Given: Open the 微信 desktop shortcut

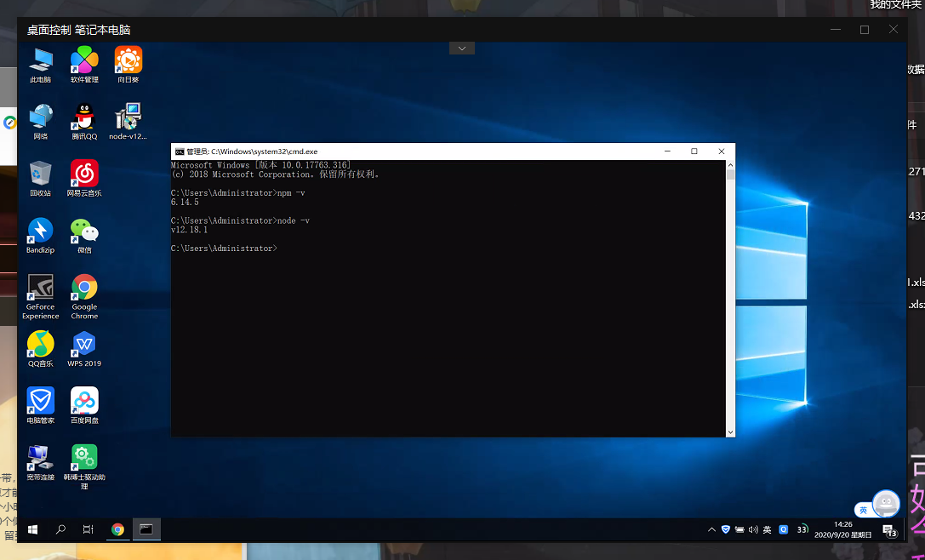Looking at the screenshot, I should (84, 231).
